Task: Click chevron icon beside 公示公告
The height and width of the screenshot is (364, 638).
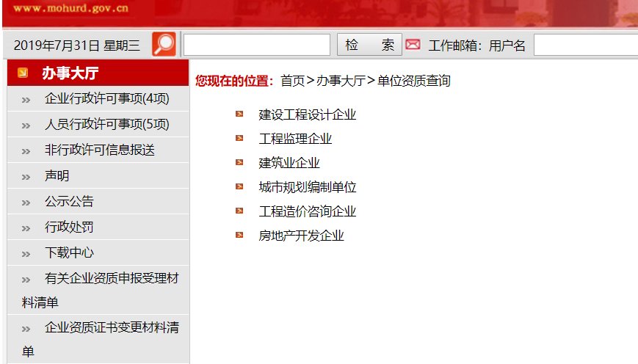Action: (x=26, y=203)
